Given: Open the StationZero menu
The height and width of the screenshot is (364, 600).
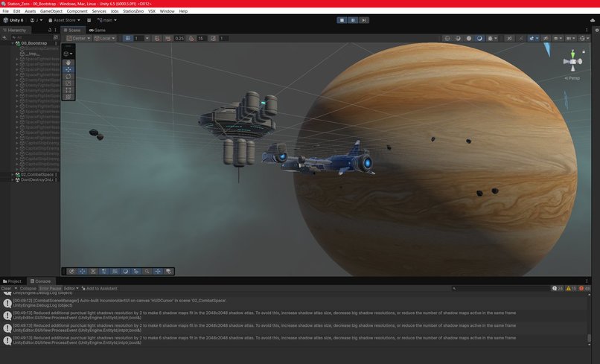Looking at the screenshot, I should [x=133, y=11].
